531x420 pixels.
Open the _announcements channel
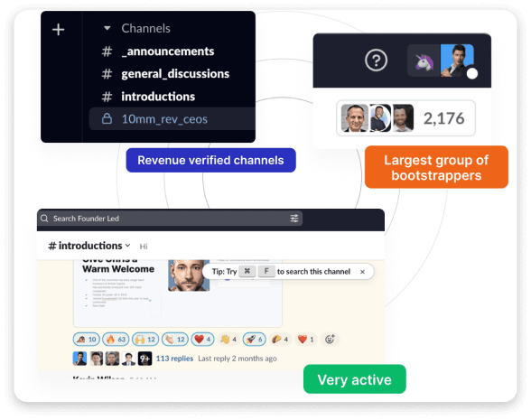coord(168,51)
